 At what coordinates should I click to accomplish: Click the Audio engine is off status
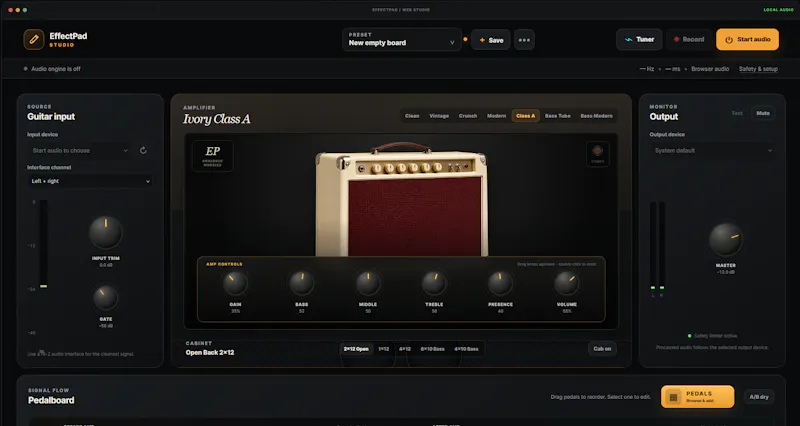coord(52,69)
